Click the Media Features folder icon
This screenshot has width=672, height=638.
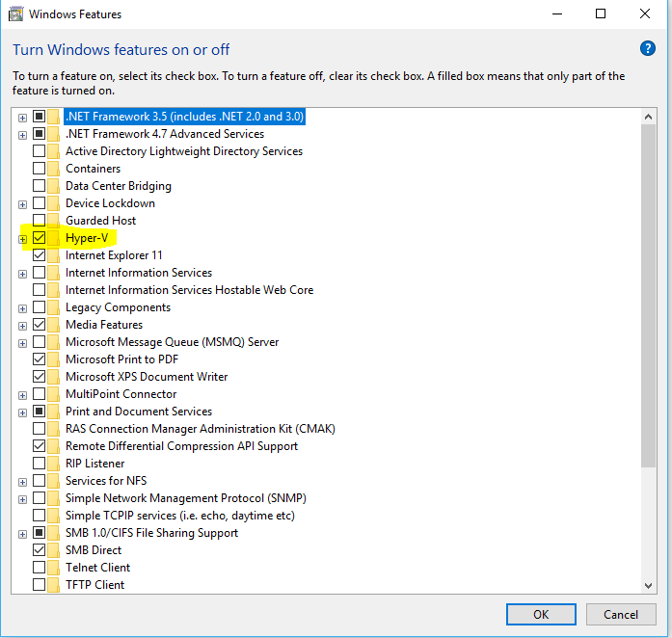[54, 325]
